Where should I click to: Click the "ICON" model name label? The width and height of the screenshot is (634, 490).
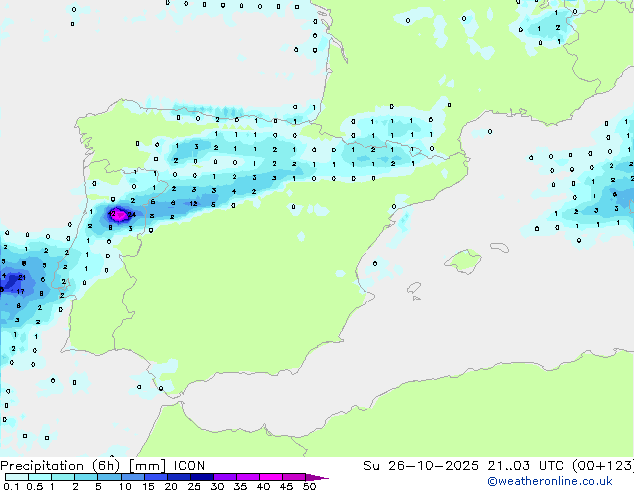click(189, 466)
